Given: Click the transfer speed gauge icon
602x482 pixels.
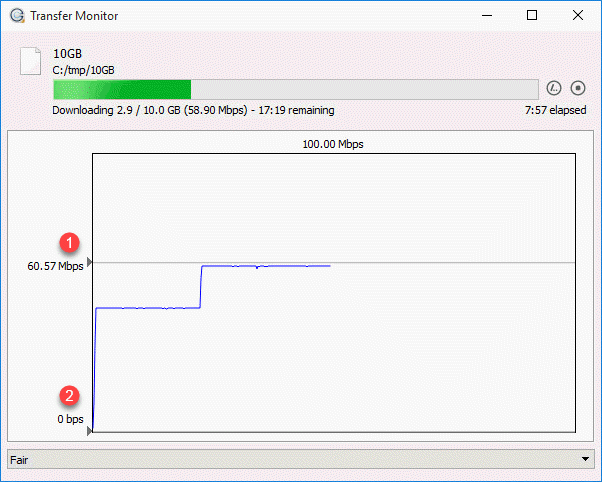Looking at the screenshot, I should [x=554, y=88].
